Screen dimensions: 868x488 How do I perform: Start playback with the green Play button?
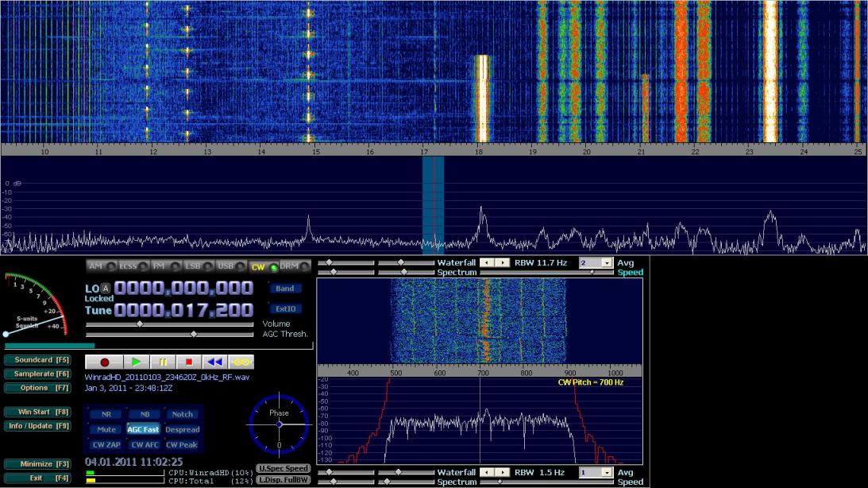coord(137,362)
